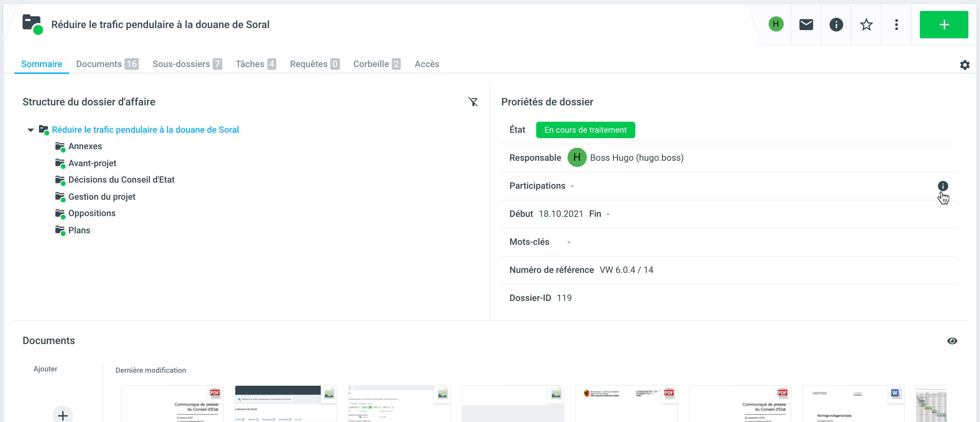The width and height of the screenshot is (980, 422).
Task: Click the green H user avatar in header
Action: coord(776,24)
